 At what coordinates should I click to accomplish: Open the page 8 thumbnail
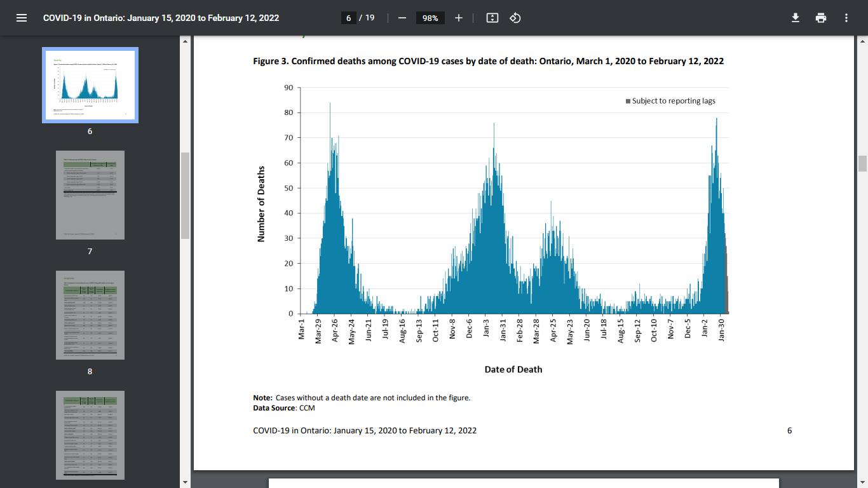click(90, 315)
